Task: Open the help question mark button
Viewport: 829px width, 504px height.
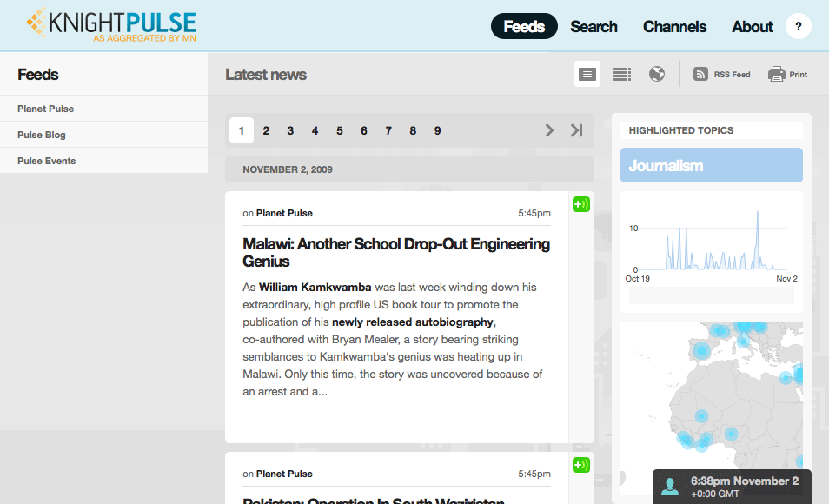Action: 799,26
